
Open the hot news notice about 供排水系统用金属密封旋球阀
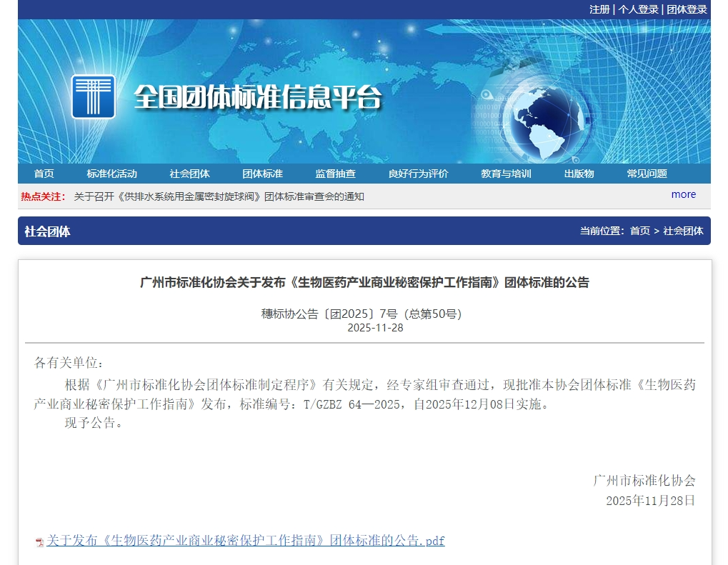point(219,196)
